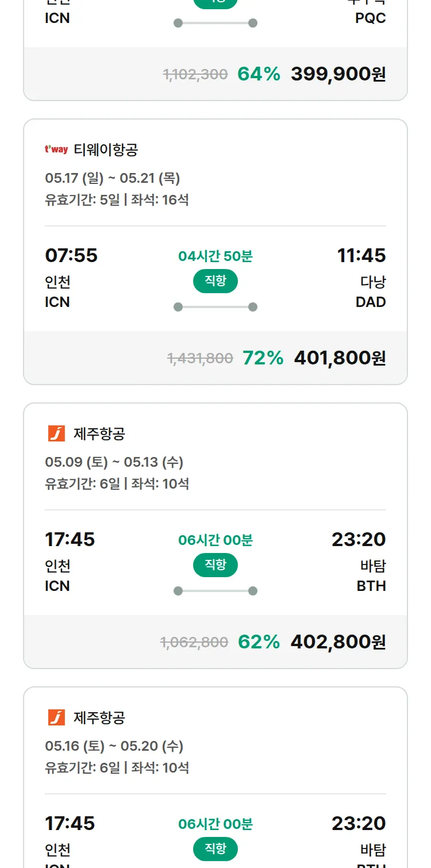
Task: Select the 402,800원 Jeju Air fare
Action: tap(338, 642)
